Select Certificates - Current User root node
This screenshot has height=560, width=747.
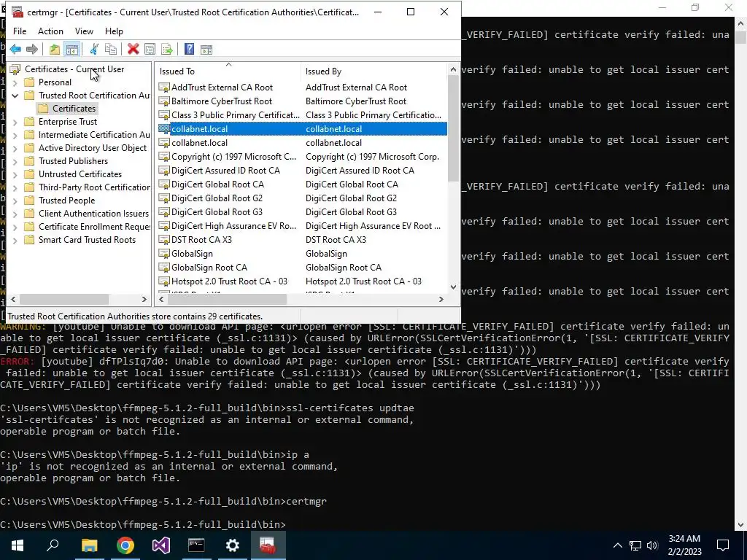click(74, 69)
